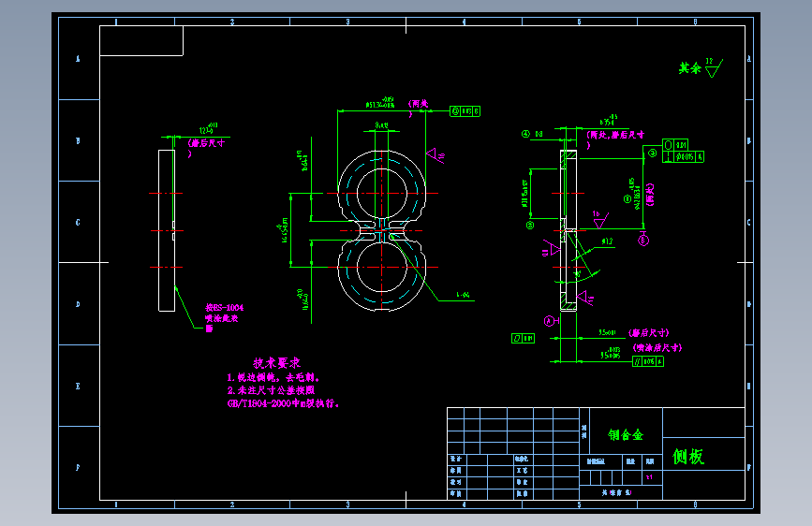812x526 pixels.
Task: Select the 工艺 label cell in the title block
Action: pyautogui.click(x=522, y=470)
